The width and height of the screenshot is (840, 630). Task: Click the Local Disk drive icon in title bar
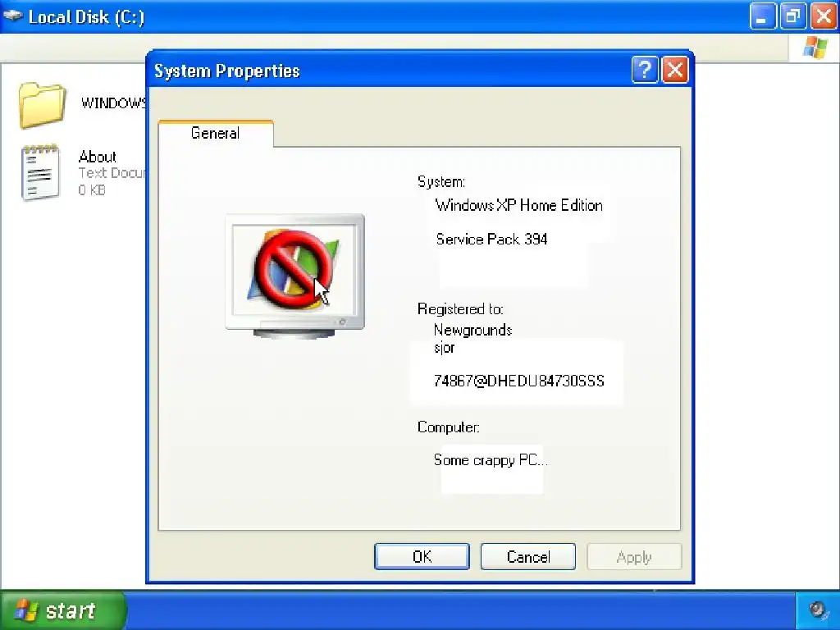tap(13, 16)
